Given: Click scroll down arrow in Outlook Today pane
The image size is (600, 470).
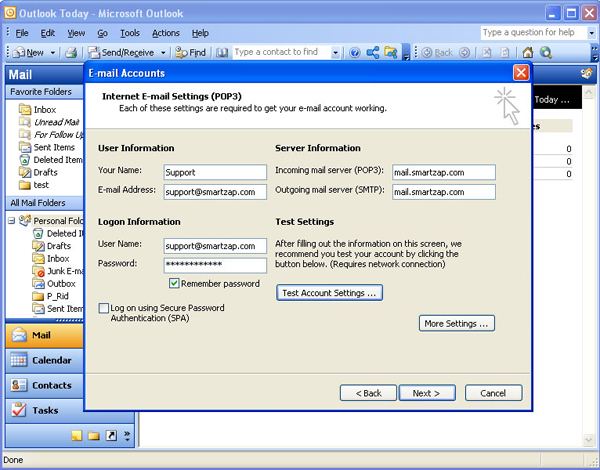Looking at the screenshot, I should pyautogui.click(x=589, y=440).
